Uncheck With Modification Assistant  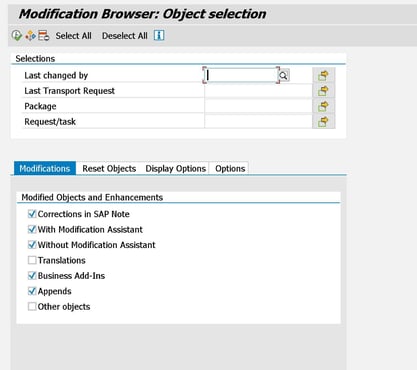click(32, 229)
